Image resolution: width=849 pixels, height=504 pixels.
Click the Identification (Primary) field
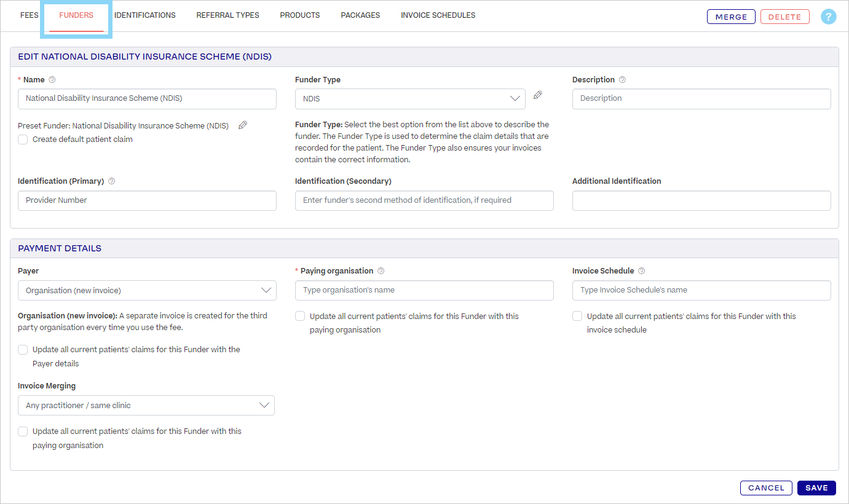[x=147, y=200]
